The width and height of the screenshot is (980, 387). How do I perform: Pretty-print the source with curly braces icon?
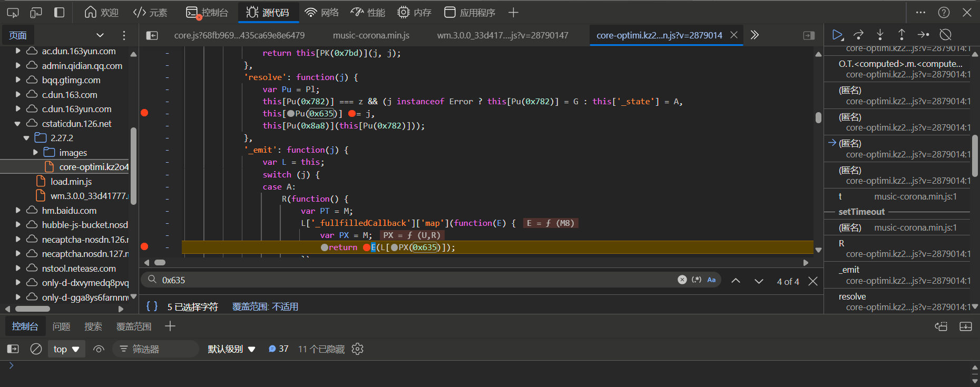152,306
